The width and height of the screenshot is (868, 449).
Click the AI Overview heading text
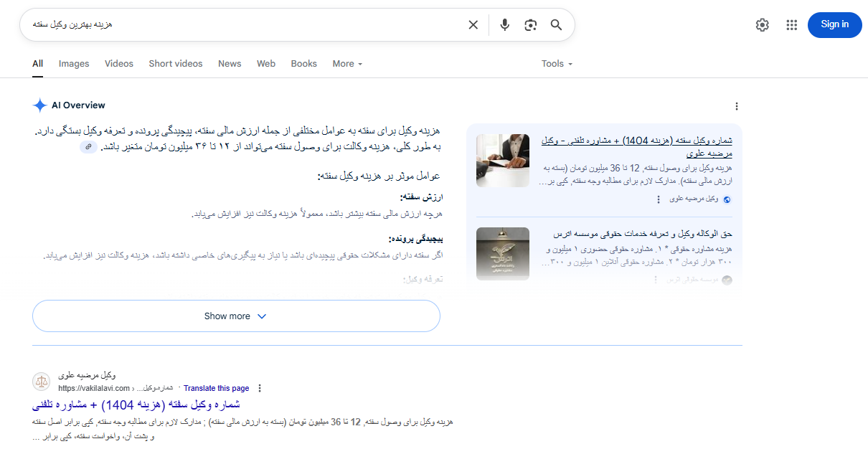point(78,105)
